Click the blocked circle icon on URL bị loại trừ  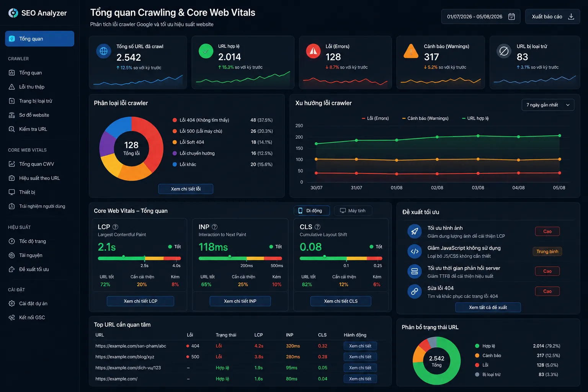point(504,51)
